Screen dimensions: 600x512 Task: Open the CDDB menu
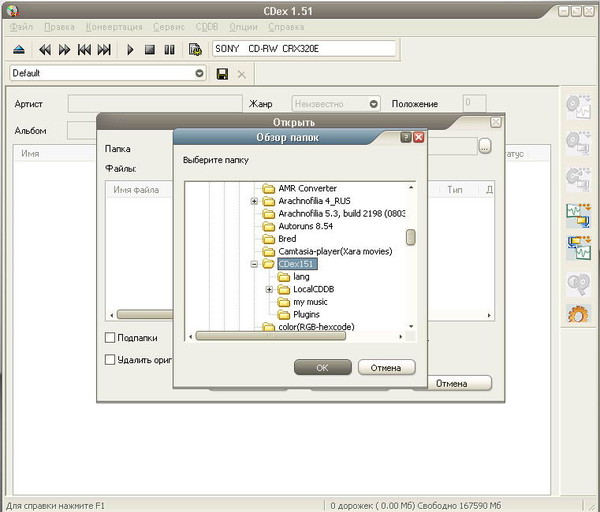point(207,27)
